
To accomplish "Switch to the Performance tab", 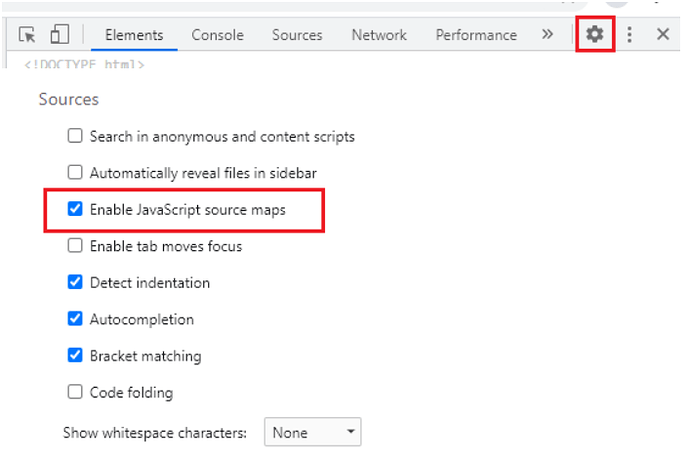I will click(476, 35).
